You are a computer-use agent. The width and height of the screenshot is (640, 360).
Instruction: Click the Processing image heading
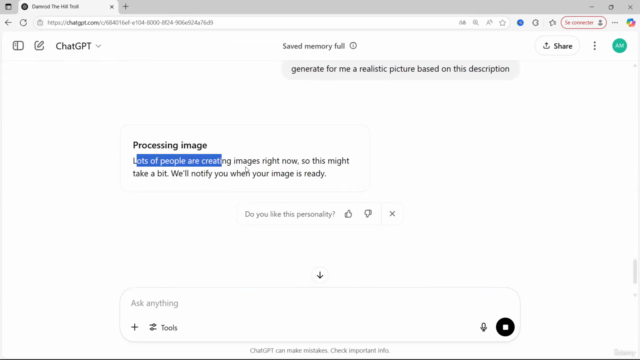tap(170, 145)
